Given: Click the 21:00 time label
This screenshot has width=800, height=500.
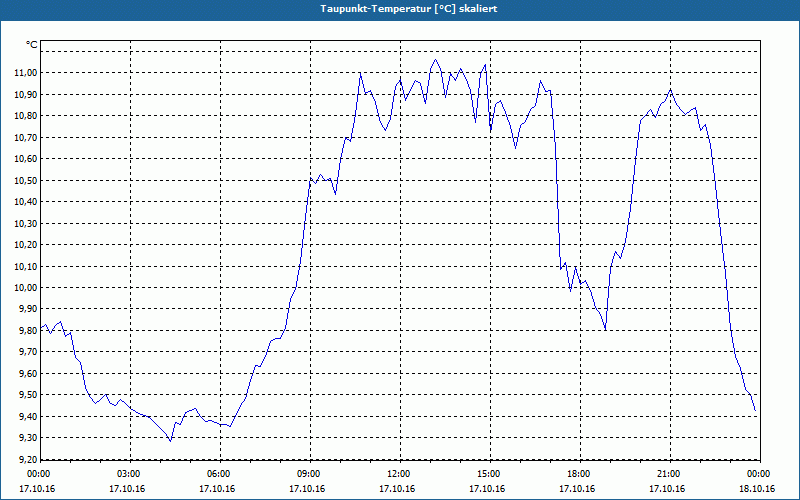Looking at the screenshot, I should tap(667, 474).
